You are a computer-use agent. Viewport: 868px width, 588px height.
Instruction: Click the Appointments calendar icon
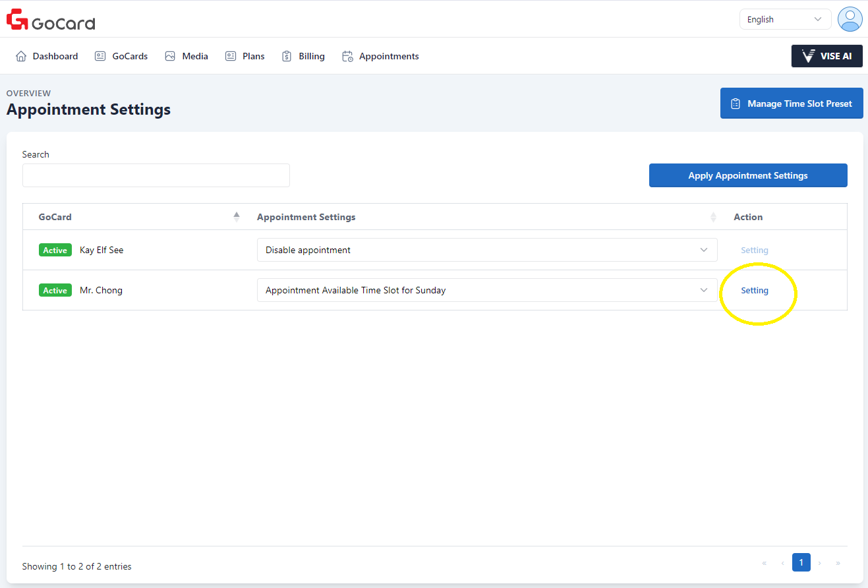point(347,56)
